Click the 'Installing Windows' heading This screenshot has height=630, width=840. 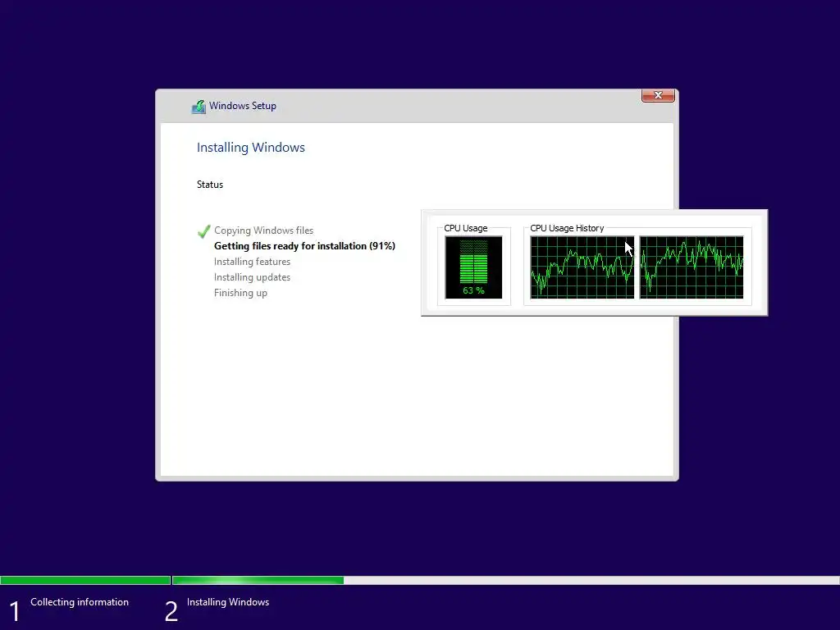pos(251,148)
